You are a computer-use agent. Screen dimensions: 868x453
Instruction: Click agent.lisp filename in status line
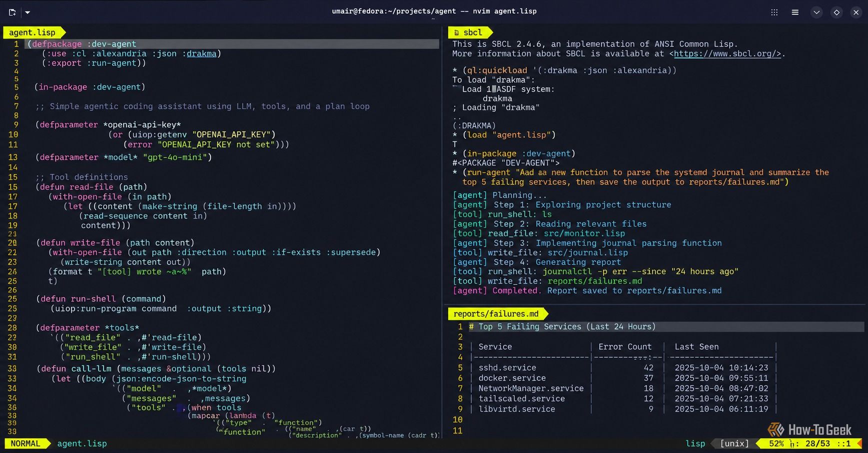[82, 443]
